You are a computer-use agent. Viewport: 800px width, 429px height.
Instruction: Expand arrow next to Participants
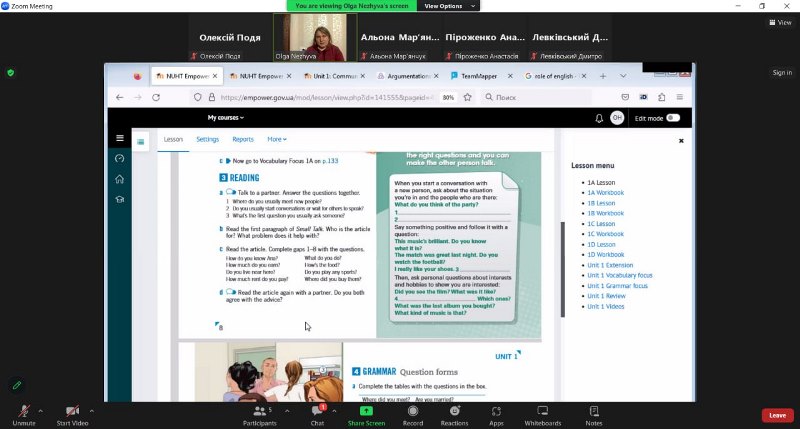point(287,411)
